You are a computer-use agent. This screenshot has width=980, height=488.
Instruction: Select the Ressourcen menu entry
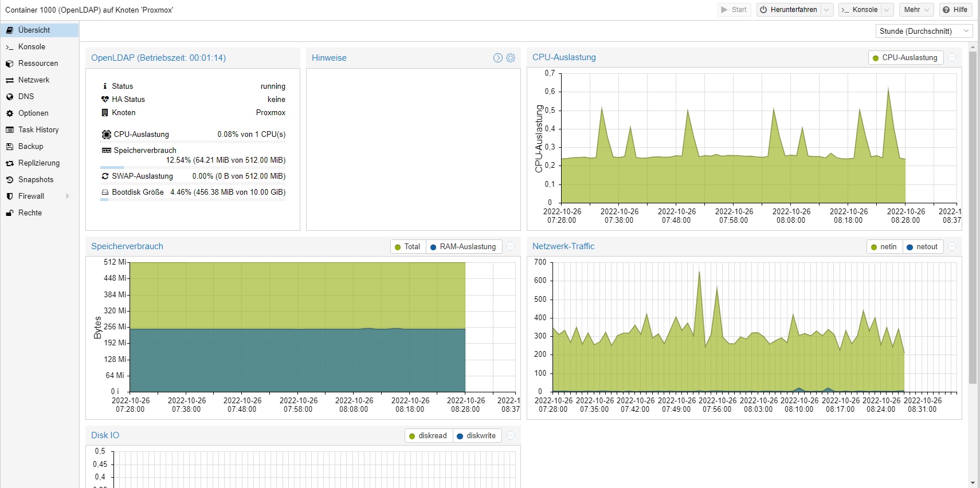[40, 63]
